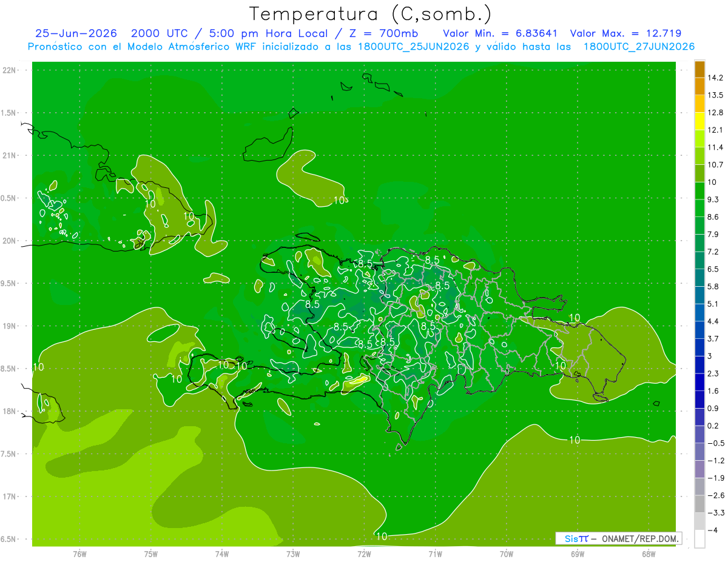
Task: Click the 'Valor Min. = 6.83641' readout
Action: [500, 33]
